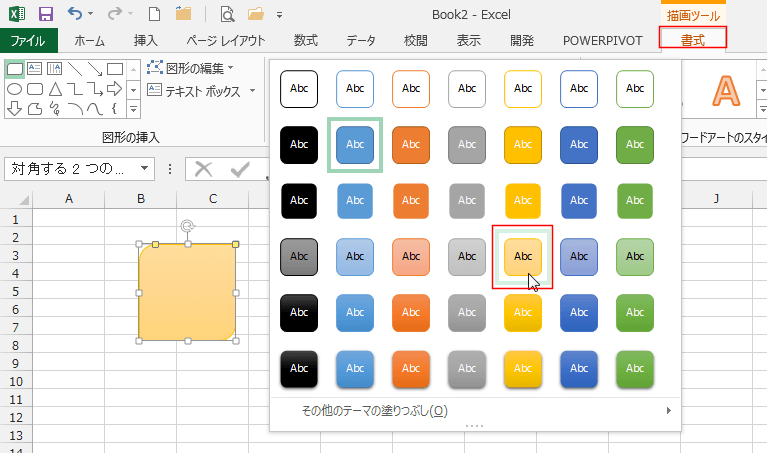The width and height of the screenshot is (767, 453).
Task: Switch to the 開発 tab
Action: pyautogui.click(x=522, y=41)
